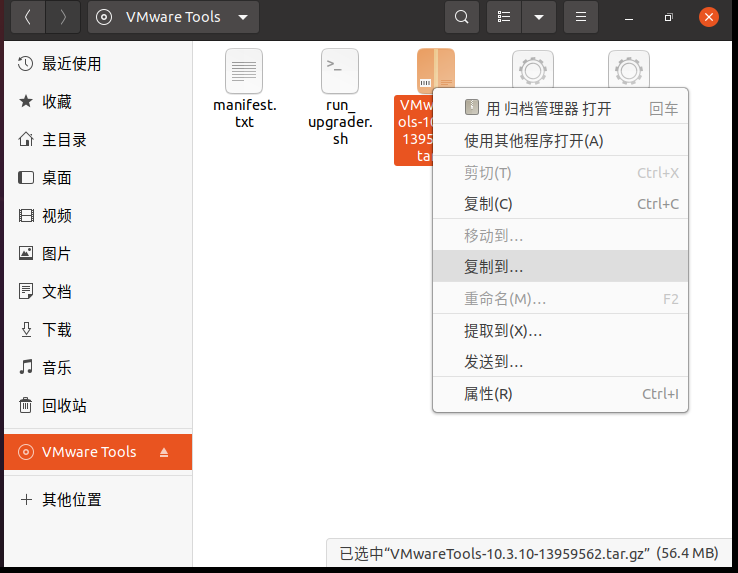This screenshot has height=573, width=738.
Task: Choose 用归档管理器打开 in context menu
Action: coord(560,109)
